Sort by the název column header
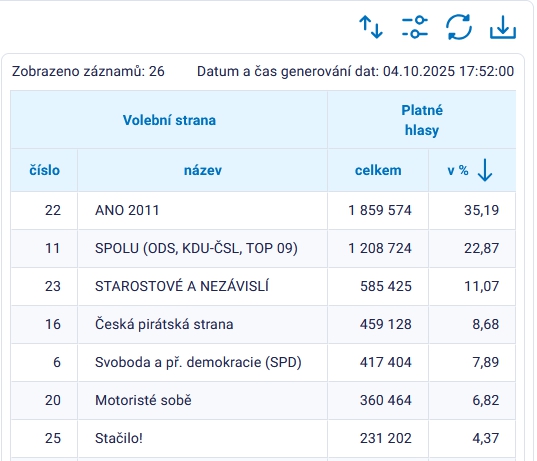The height and width of the screenshot is (461, 537). point(203,170)
